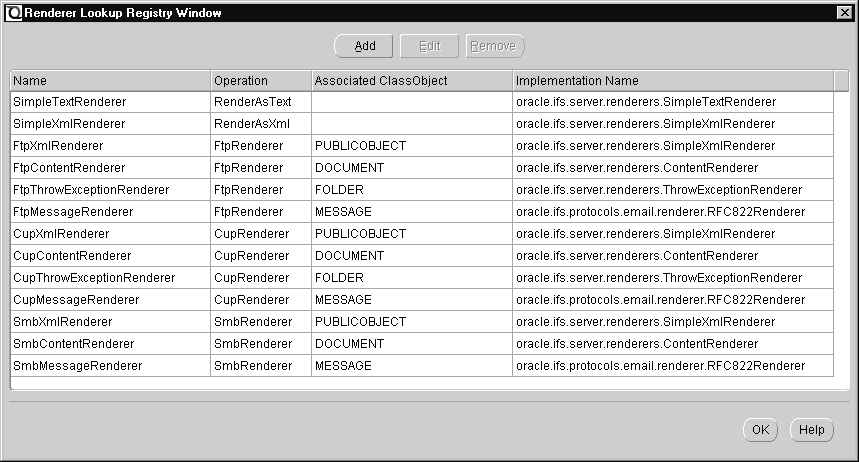Click SmbRenderer in the SmbMessageRenderer row
The height and width of the screenshot is (462, 859).
(x=261, y=366)
